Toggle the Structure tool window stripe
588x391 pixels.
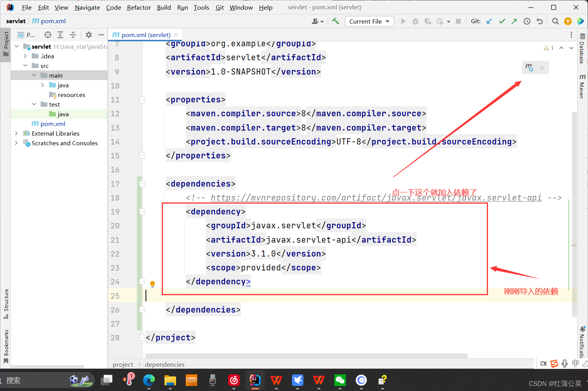point(6,304)
